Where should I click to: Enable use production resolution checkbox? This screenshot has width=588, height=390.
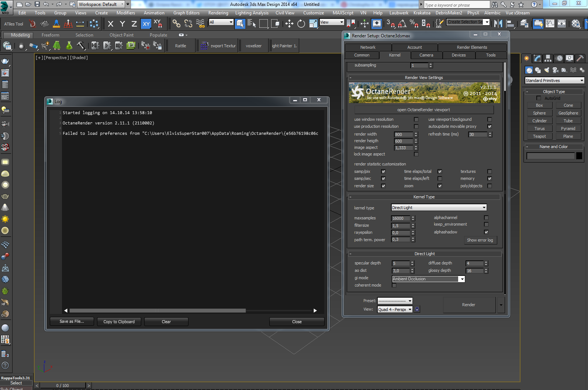click(x=416, y=126)
